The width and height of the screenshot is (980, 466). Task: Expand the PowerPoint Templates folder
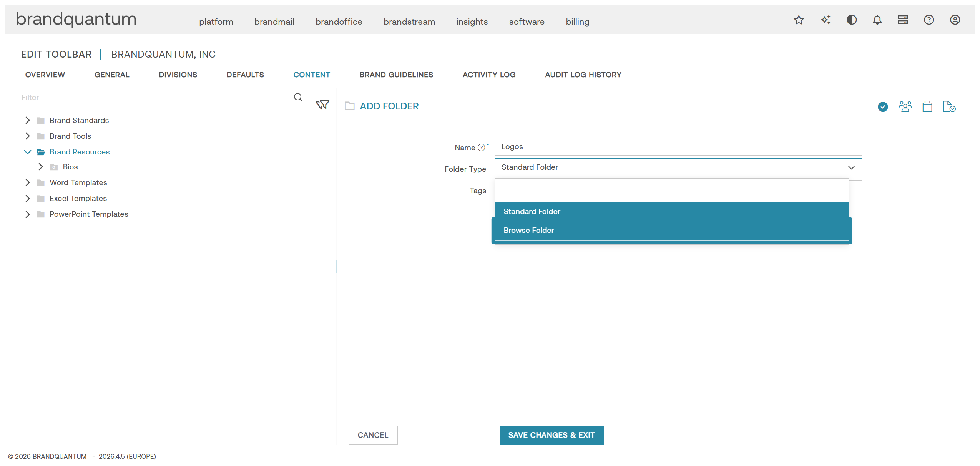[27, 214]
